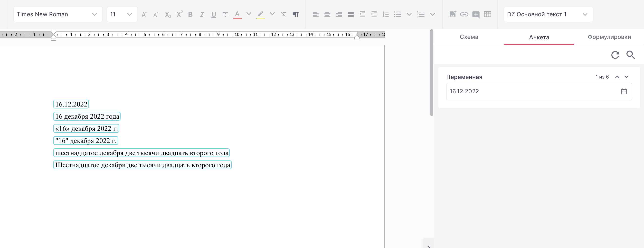Decrease paragraph indent
Viewport: 644px width, 248px height.
coord(362,14)
